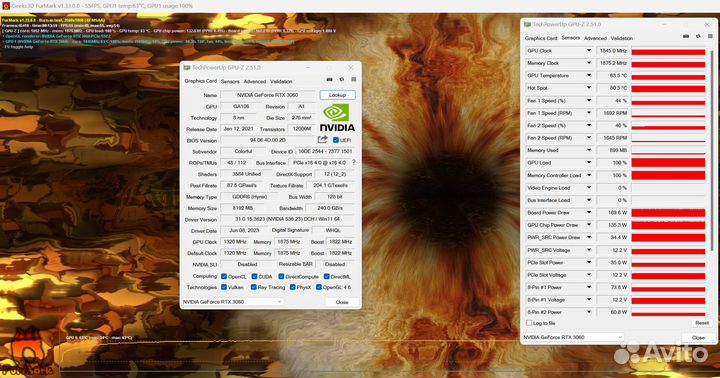Screen dimensions: 720x378
Task: Open GPU selector combo in Graphics Card window
Action: (x=232, y=302)
